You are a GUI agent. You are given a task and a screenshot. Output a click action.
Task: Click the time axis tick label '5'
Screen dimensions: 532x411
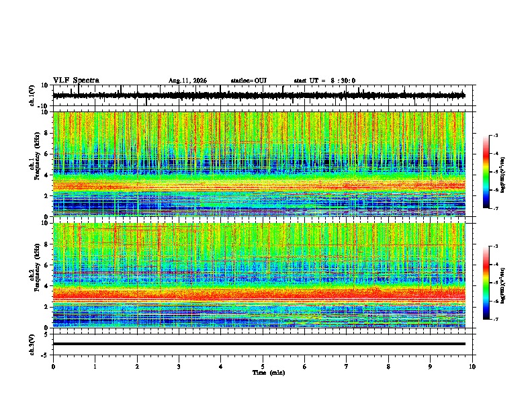click(x=263, y=367)
